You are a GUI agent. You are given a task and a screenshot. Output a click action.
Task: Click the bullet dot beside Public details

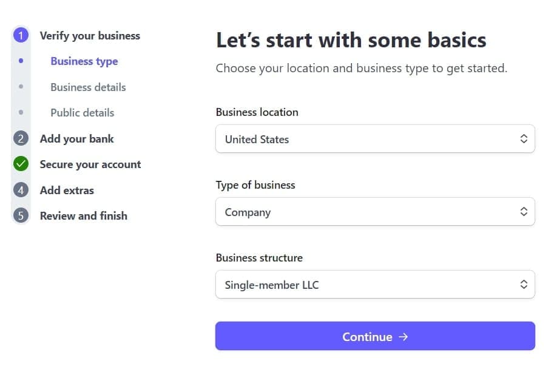(21, 112)
